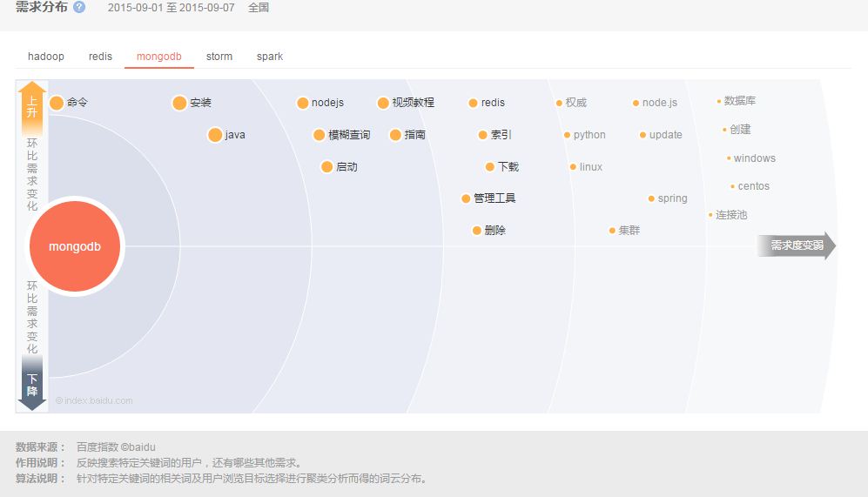Select the mongodb tab
This screenshot has width=868, height=497.
click(x=158, y=57)
